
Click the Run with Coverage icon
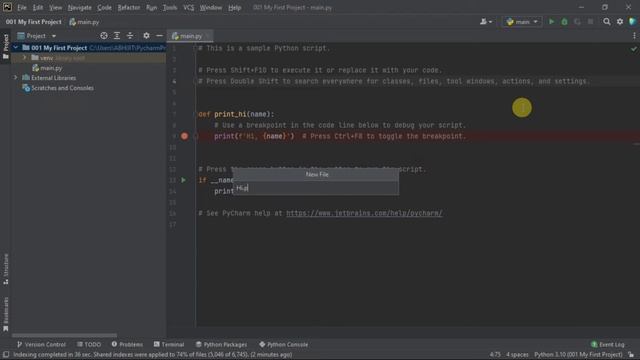[578, 22]
